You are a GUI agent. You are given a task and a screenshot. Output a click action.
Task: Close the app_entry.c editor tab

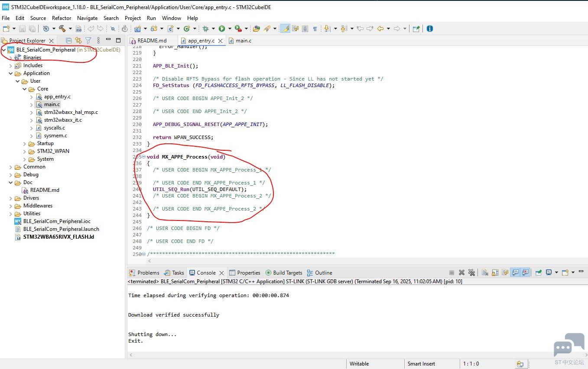(221, 41)
